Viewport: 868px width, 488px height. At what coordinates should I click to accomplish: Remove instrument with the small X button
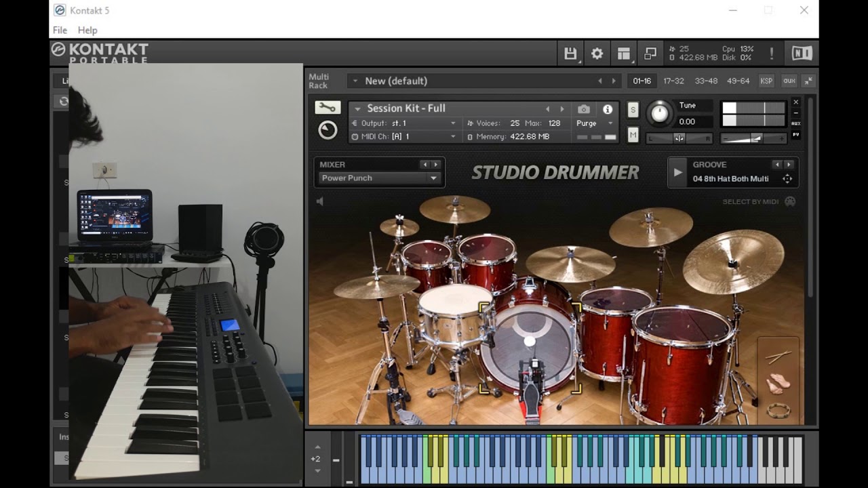tap(796, 102)
